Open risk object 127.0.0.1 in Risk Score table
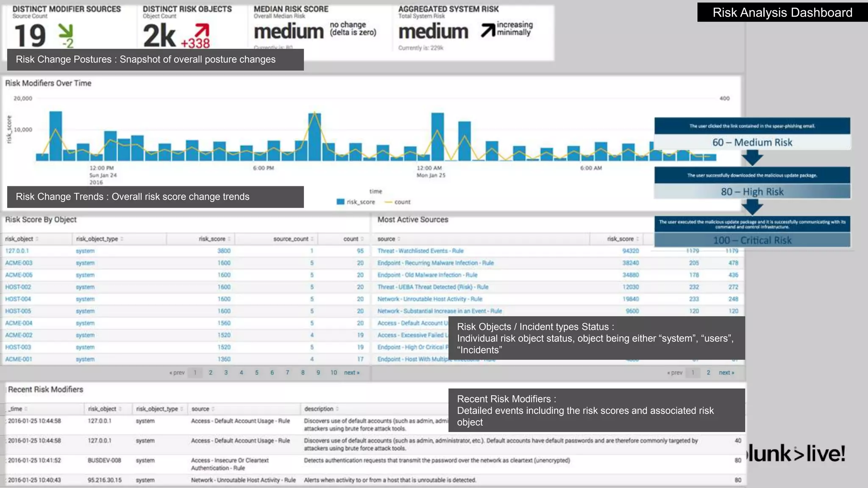Image resolution: width=868 pixels, height=488 pixels. [17, 251]
